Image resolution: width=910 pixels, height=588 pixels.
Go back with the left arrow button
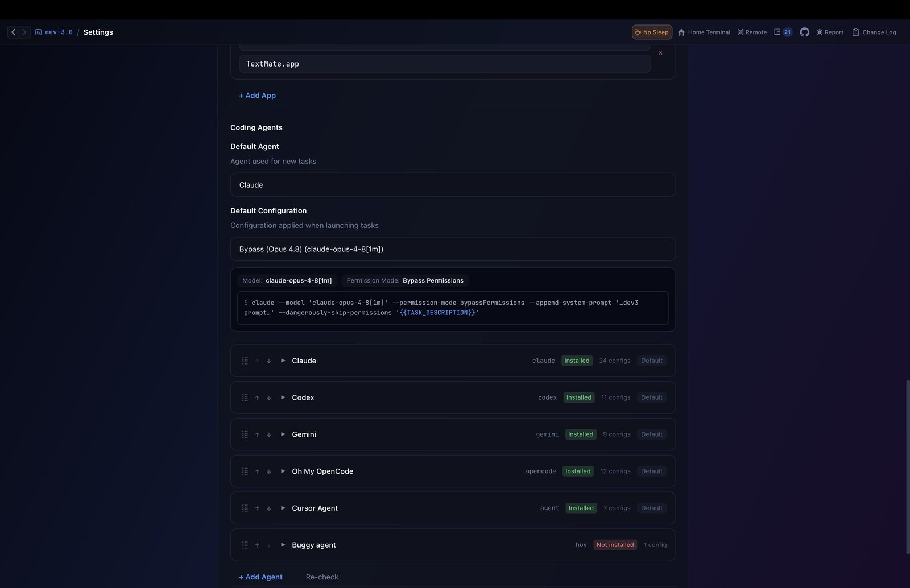13,32
